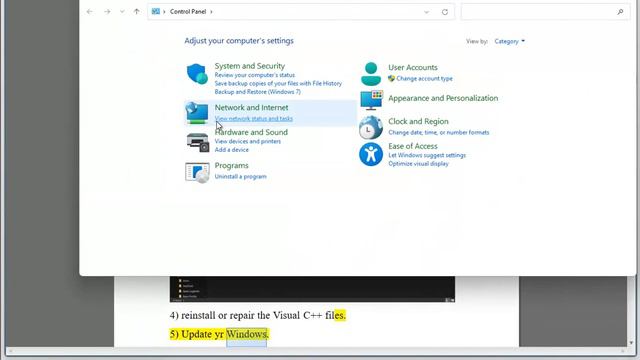Click the Programs category icon

pyautogui.click(x=197, y=172)
